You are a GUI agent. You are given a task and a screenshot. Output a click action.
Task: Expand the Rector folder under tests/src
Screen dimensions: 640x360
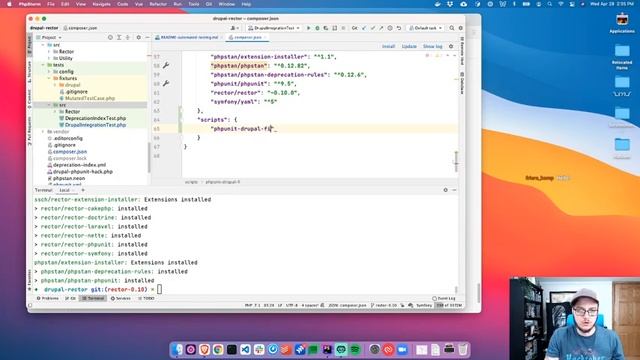point(55,111)
